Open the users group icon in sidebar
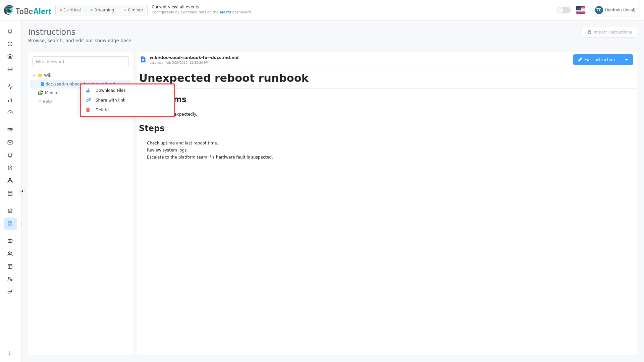Viewport: 644px width, 362px height. 10,254
